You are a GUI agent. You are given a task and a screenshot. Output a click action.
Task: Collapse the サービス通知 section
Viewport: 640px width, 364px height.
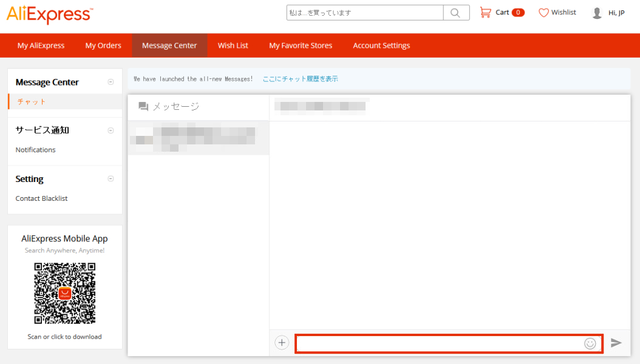(111, 130)
